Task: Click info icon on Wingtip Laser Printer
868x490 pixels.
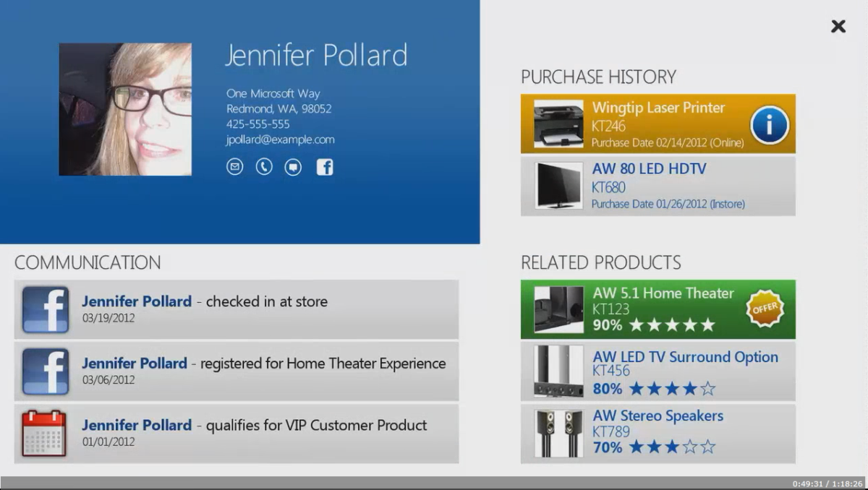Action: [769, 125]
